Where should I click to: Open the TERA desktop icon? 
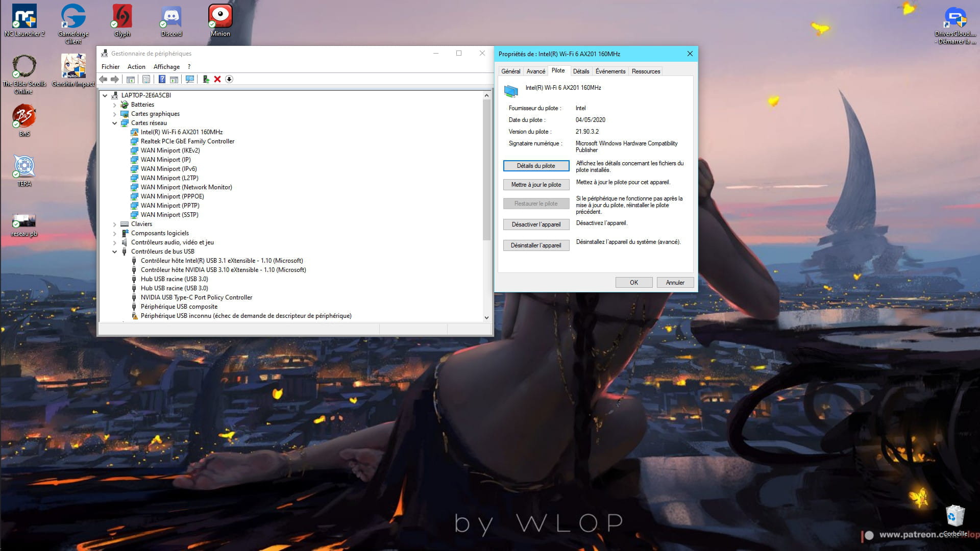[24, 170]
